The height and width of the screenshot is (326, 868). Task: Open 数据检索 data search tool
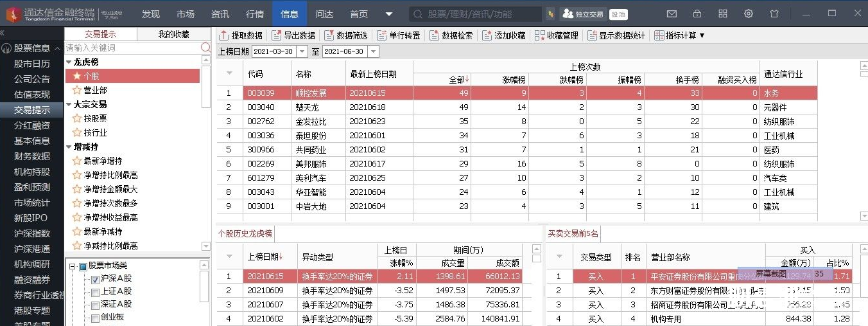[451, 35]
